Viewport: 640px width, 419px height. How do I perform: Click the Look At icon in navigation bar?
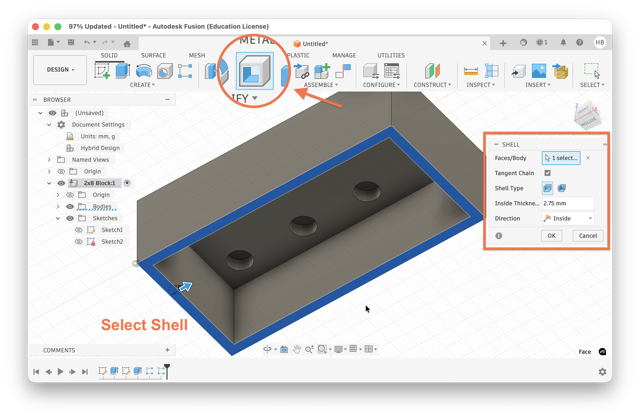284,349
